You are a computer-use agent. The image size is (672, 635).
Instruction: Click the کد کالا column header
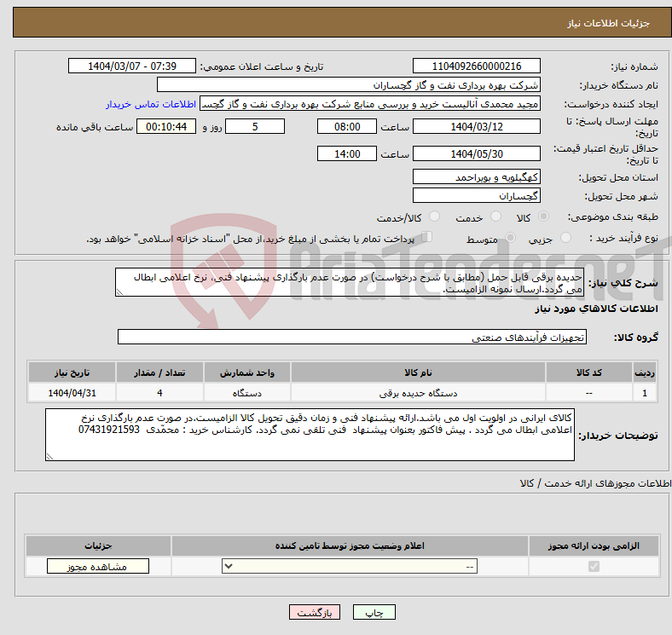click(589, 372)
